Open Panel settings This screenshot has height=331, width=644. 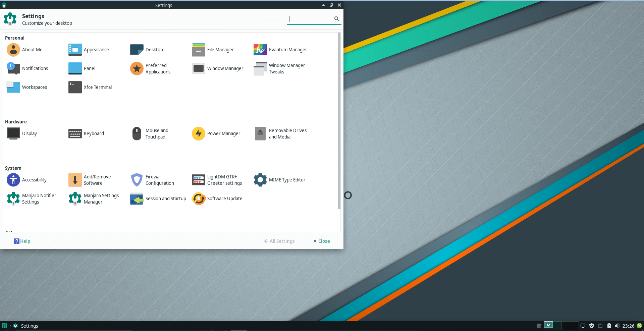click(82, 68)
